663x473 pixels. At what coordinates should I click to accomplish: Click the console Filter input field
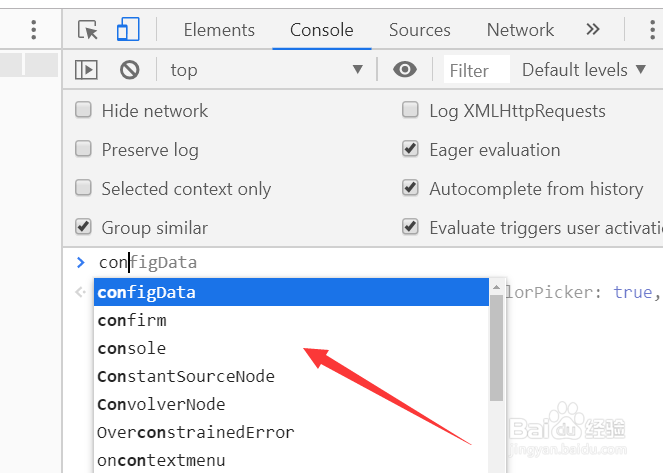474,70
